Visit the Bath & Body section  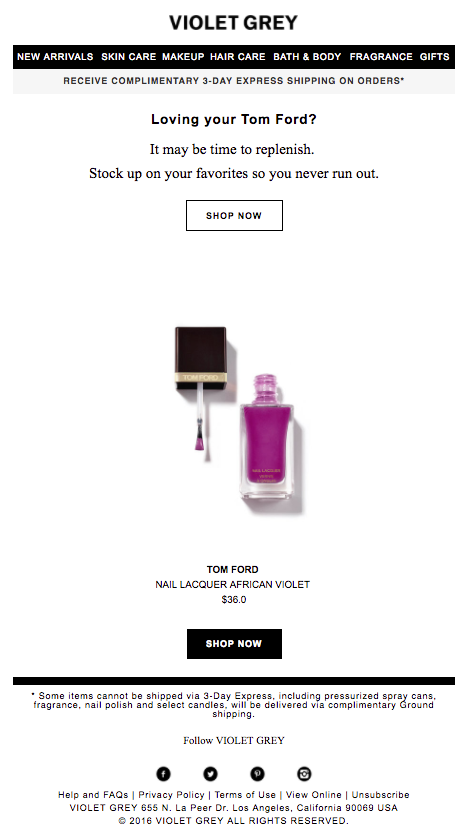[307, 57]
